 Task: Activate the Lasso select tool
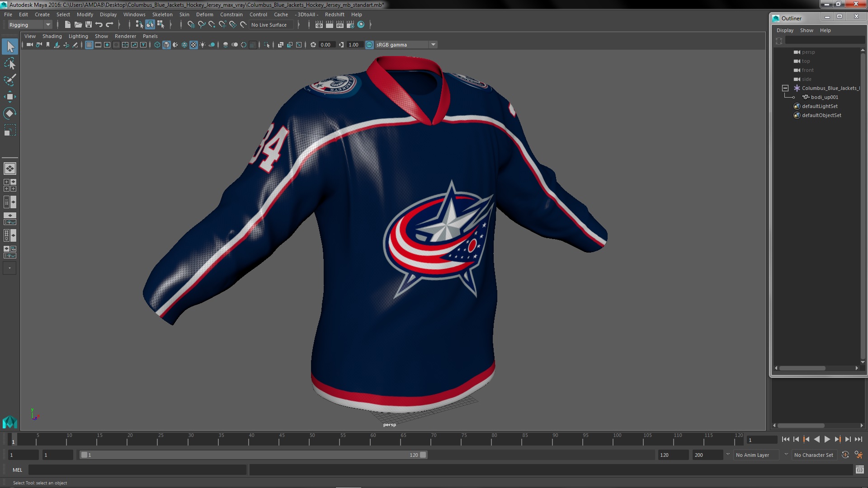10,63
